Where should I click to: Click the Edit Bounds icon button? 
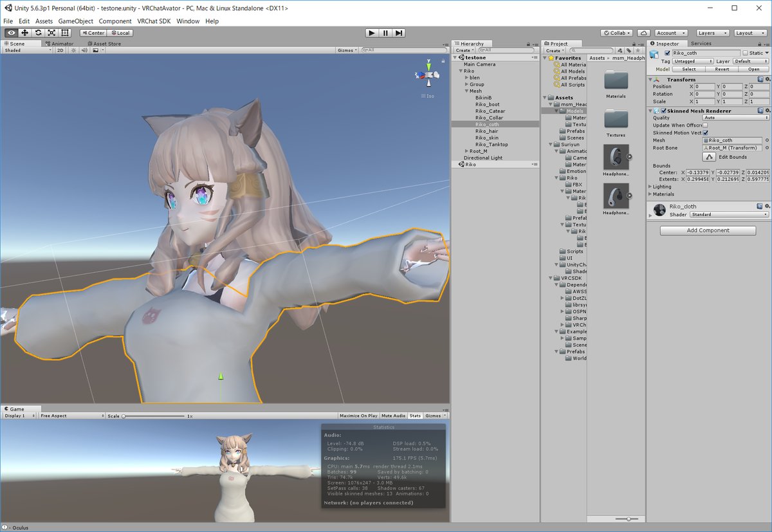[x=709, y=157]
